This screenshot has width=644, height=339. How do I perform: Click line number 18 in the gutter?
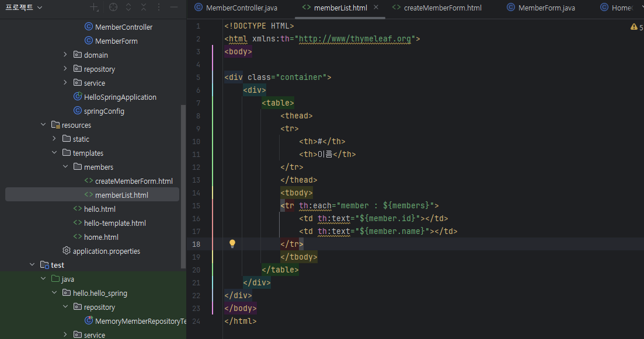point(196,244)
